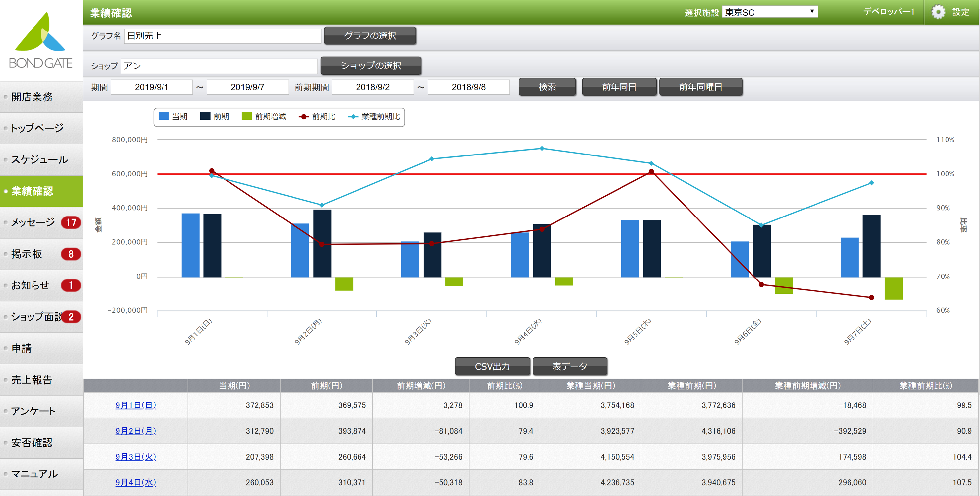Click the グラフの選択 button
The height and width of the screenshot is (496, 980).
point(370,36)
